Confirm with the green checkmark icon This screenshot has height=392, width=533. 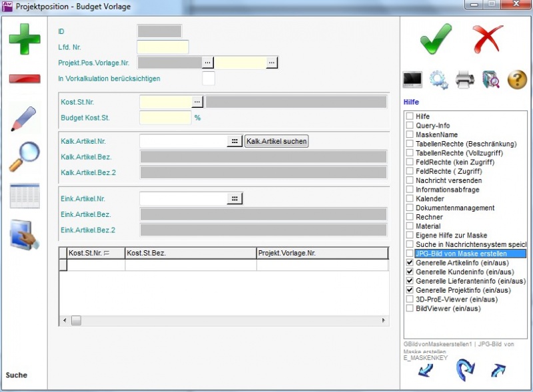436,39
